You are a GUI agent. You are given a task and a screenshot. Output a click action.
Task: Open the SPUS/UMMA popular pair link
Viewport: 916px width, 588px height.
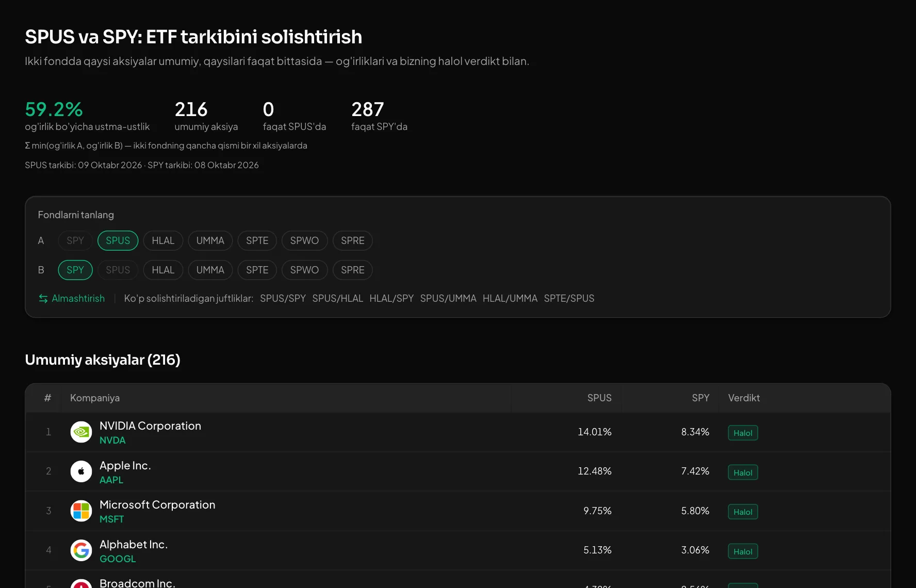click(x=448, y=299)
